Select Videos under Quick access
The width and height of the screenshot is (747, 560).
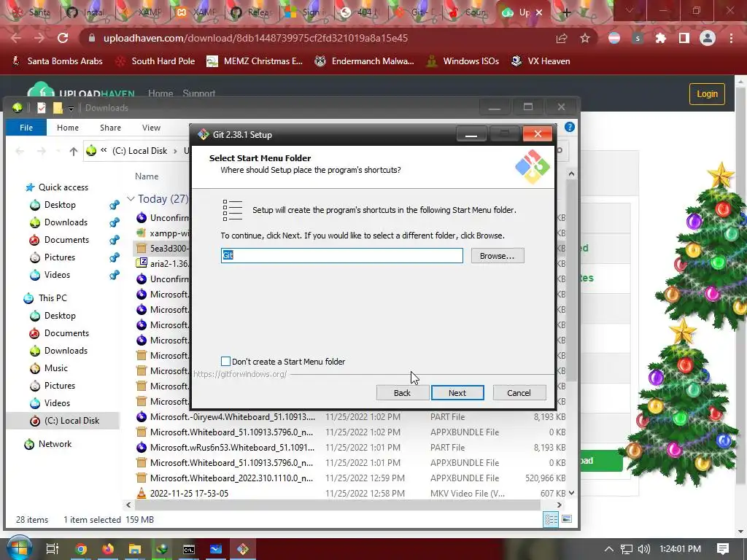click(x=57, y=275)
